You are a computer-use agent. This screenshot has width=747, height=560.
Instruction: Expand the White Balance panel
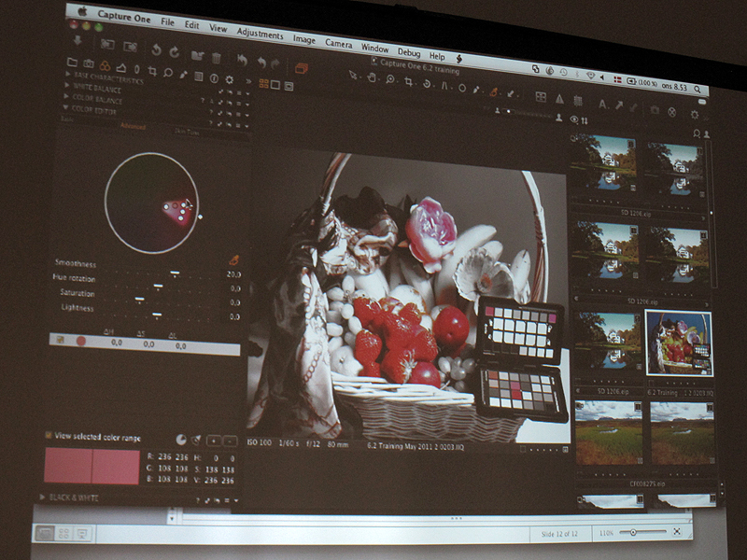tap(67, 85)
